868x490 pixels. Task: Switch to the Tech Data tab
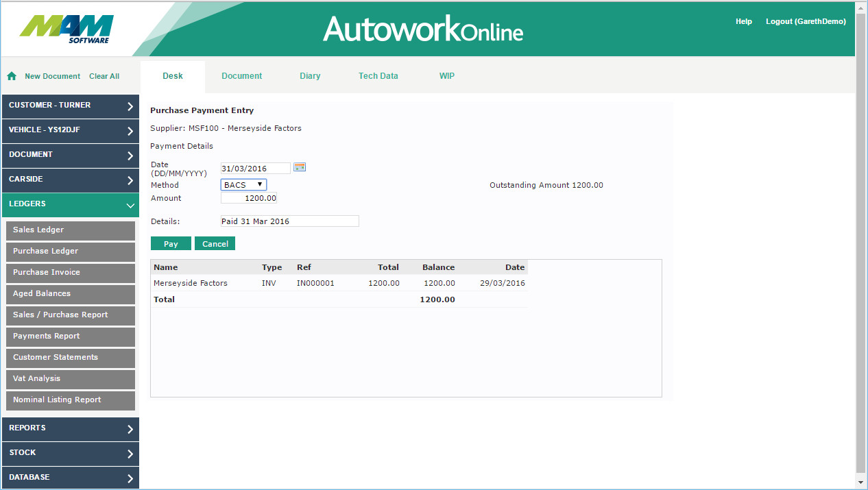click(378, 76)
